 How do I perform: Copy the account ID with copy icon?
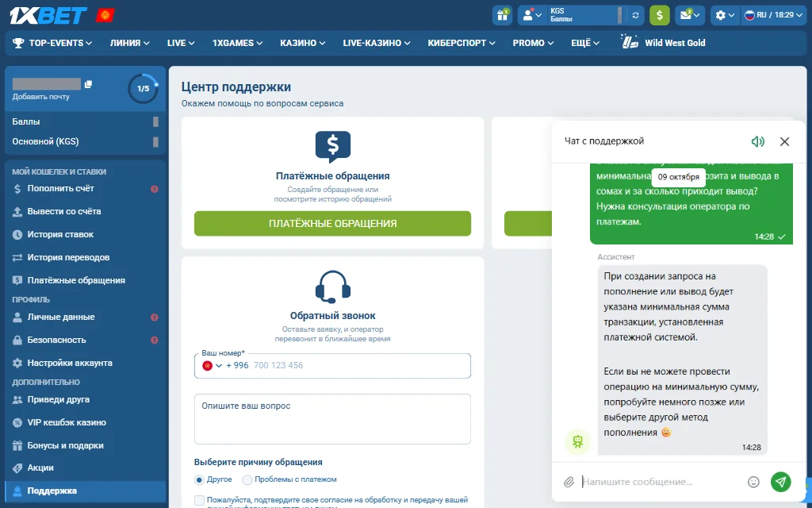pos(88,84)
